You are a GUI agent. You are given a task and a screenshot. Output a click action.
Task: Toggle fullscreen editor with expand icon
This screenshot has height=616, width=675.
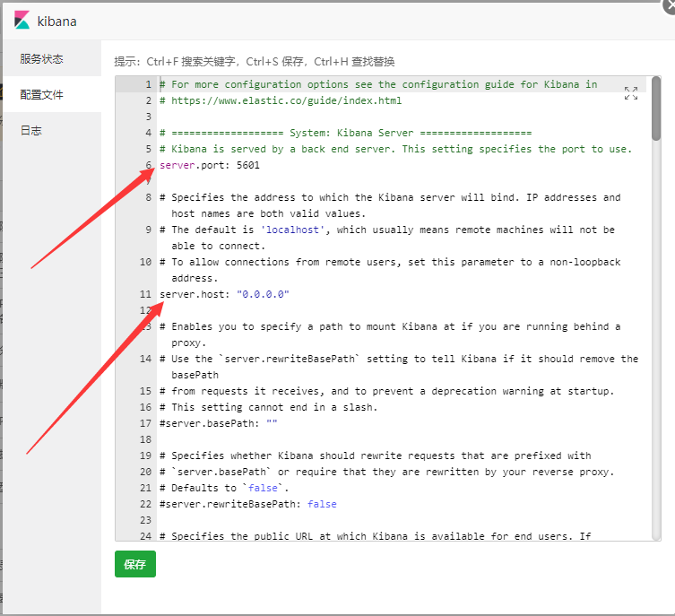click(x=631, y=93)
